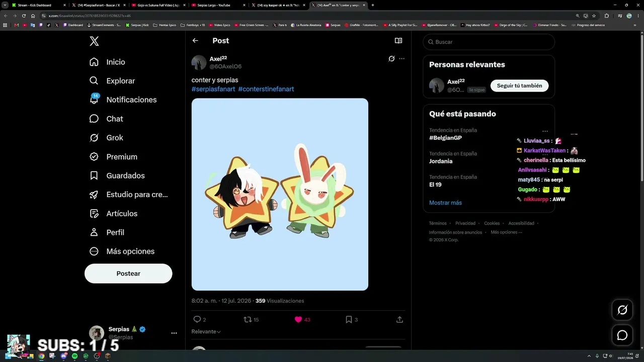
Task: Expand the footer Más opciones menu
Action: tap(507, 232)
